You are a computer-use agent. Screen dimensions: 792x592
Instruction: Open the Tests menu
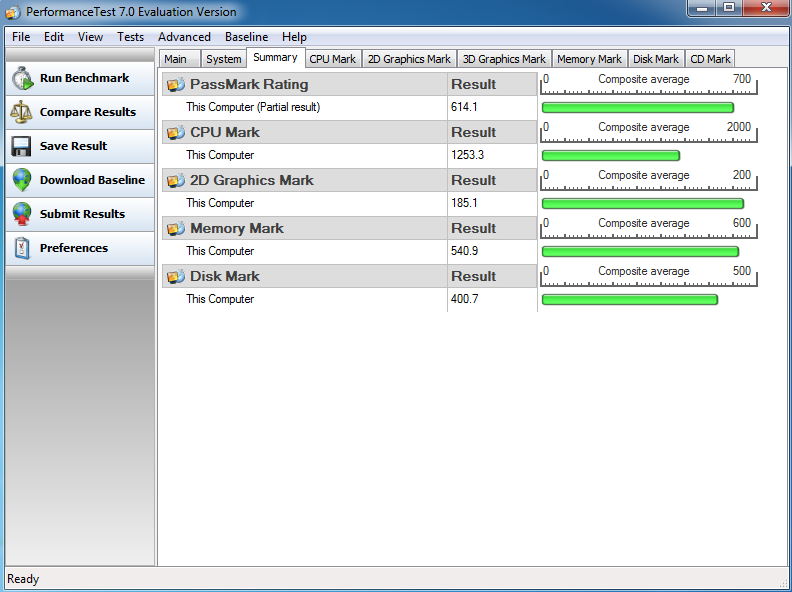tap(130, 37)
